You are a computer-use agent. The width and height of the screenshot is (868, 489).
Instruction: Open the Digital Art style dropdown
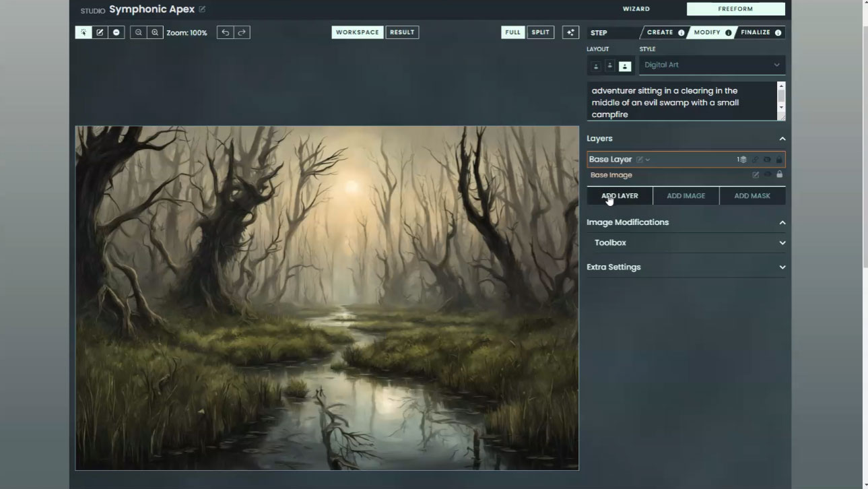(712, 65)
